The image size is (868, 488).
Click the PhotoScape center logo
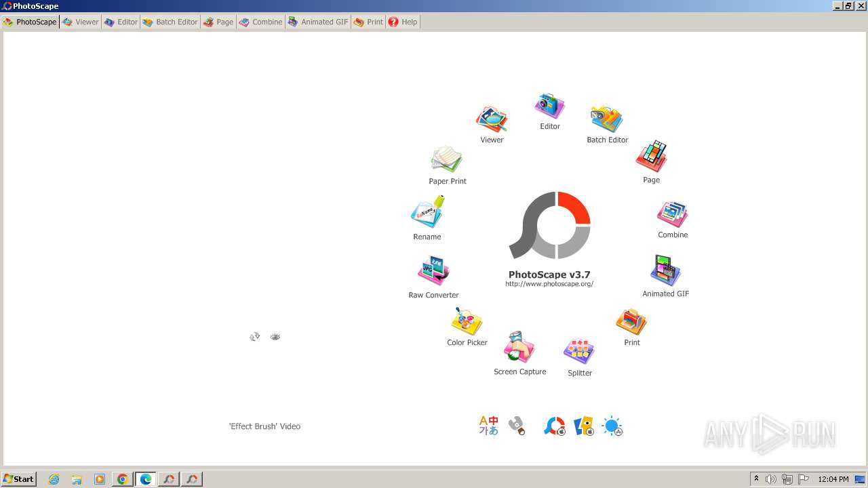[x=550, y=225]
